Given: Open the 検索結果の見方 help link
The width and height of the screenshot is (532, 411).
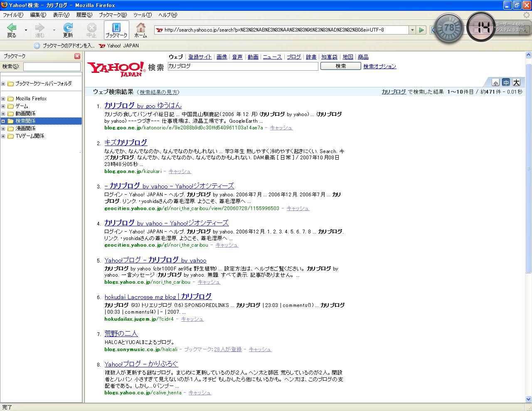Looking at the screenshot, I should tap(158, 92).
